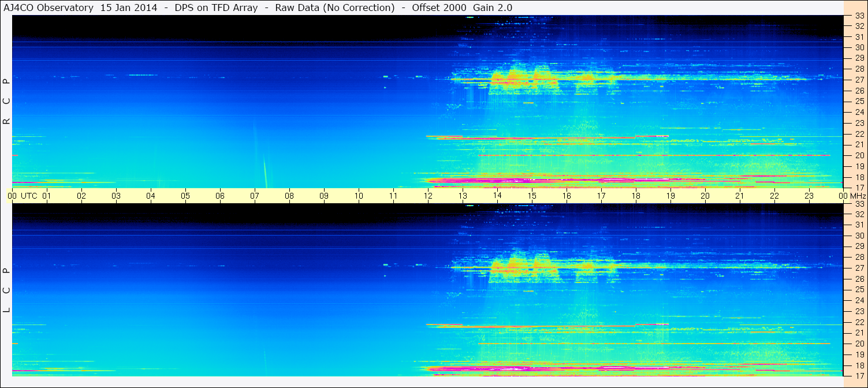
Task: Click 33 MHz label on LCP frequency scale
Action: [x=859, y=204]
